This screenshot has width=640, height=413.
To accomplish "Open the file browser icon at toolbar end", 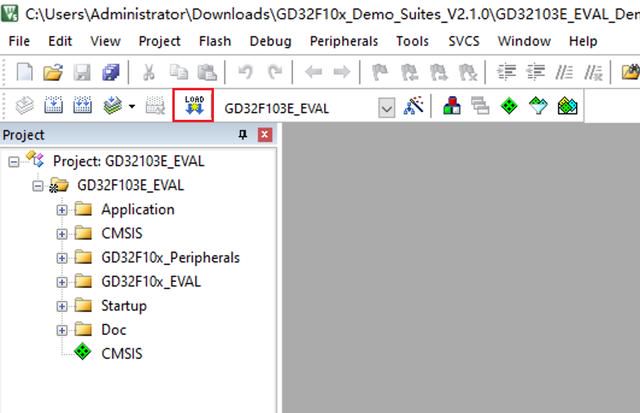I will [x=631, y=72].
